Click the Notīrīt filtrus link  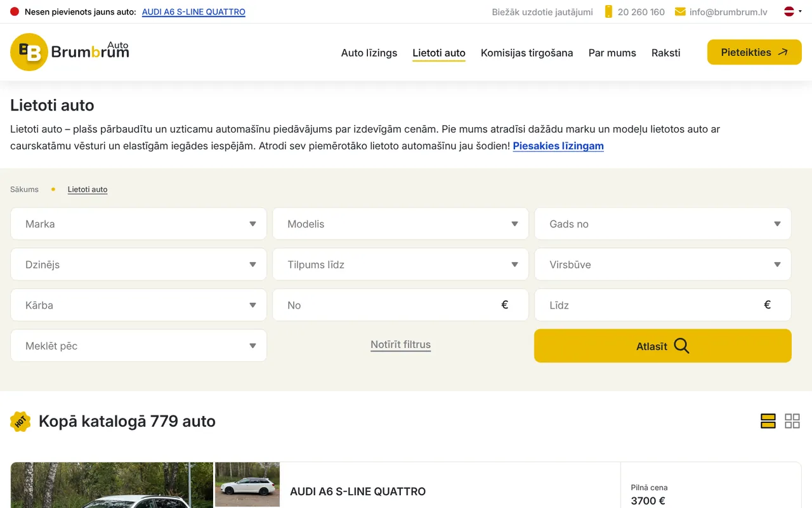pyautogui.click(x=400, y=345)
